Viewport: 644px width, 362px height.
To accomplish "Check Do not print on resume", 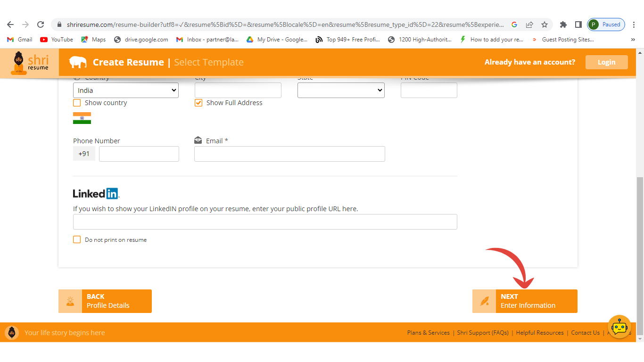I will (x=77, y=239).
